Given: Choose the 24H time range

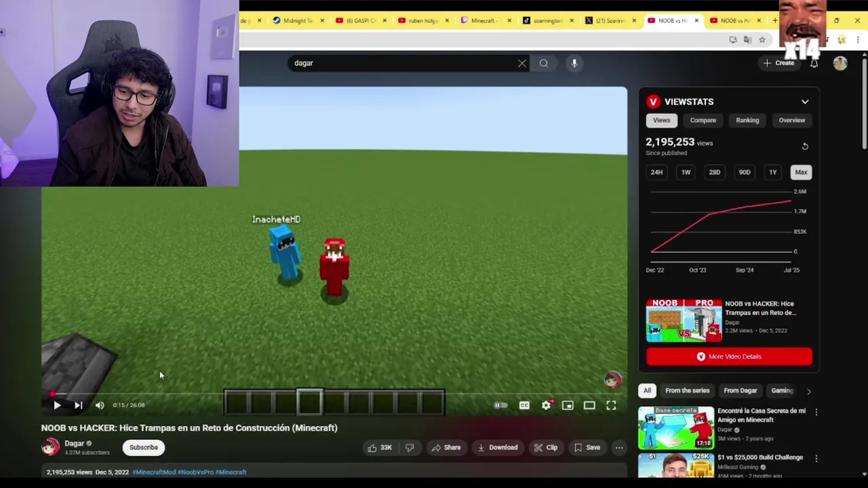Looking at the screenshot, I should point(656,172).
